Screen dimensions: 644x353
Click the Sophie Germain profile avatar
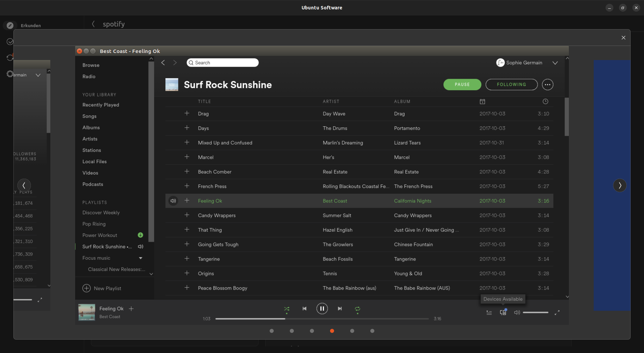[500, 63]
